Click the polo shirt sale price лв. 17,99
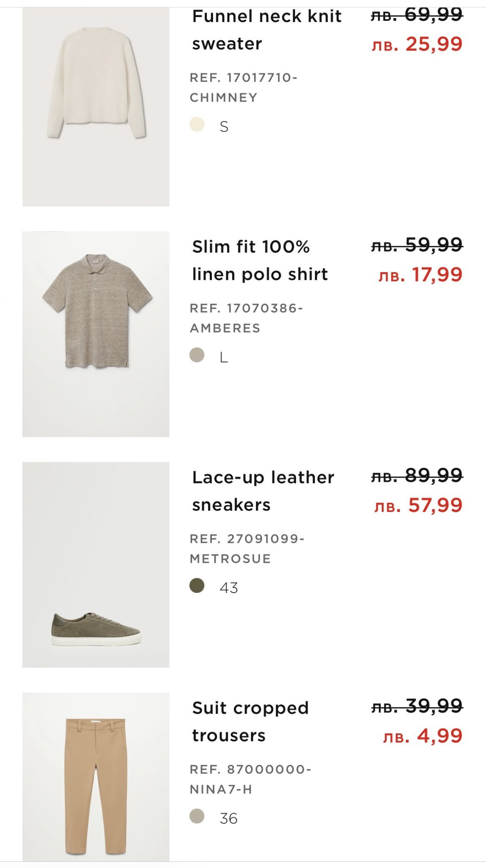Viewport: 486px width, 868px height. click(420, 275)
